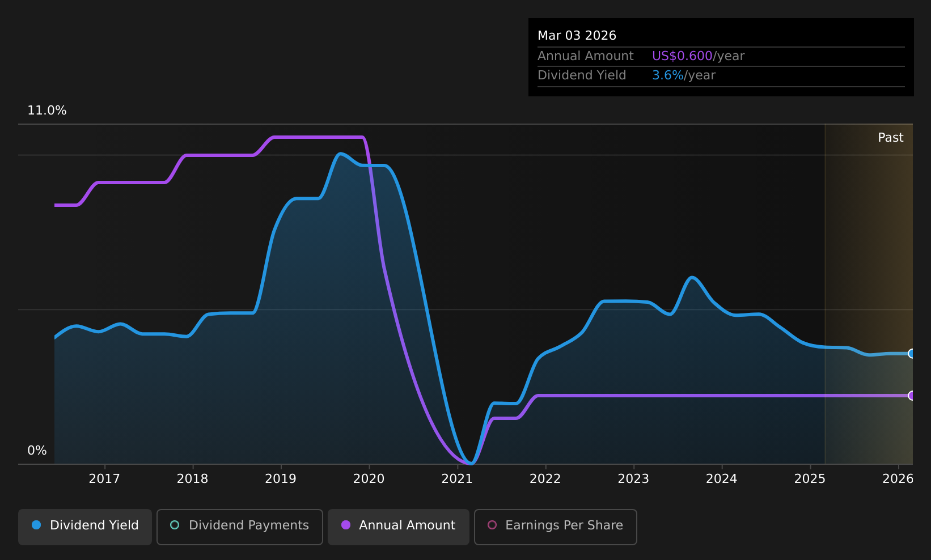Image resolution: width=931 pixels, height=560 pixels.
Task: Click the 2019 x-axis label
Action: (x=281, y=479)
